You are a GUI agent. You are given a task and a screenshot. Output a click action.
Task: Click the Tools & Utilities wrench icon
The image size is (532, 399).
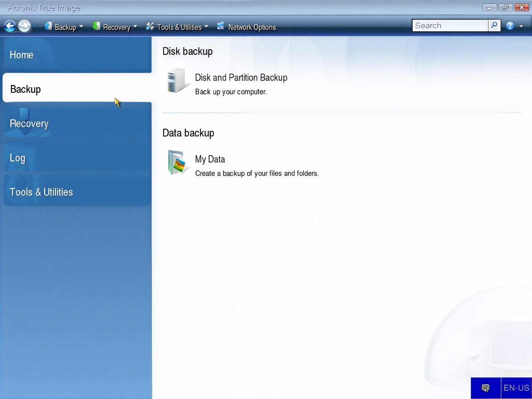(150, 26)
